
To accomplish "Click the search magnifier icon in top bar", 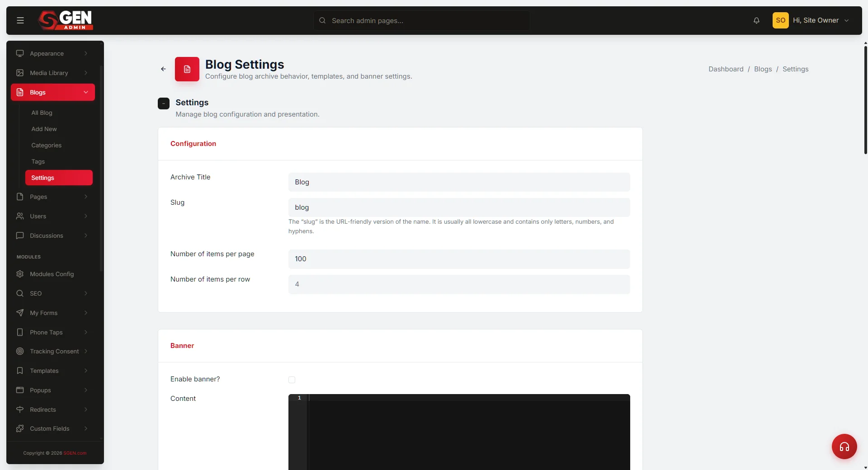I will pos(322,20).
